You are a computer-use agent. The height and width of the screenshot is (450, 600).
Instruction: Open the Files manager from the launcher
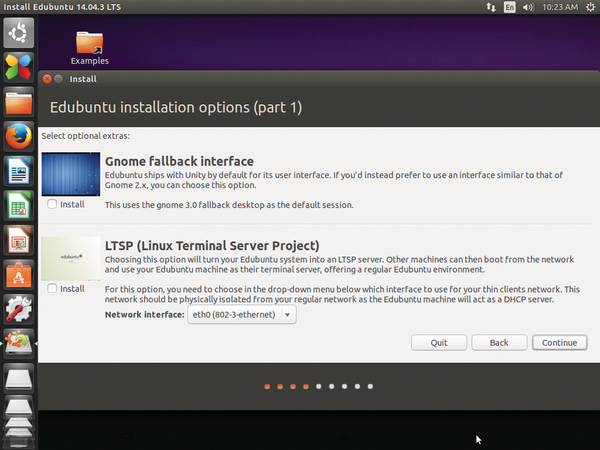tap(18, 102)
